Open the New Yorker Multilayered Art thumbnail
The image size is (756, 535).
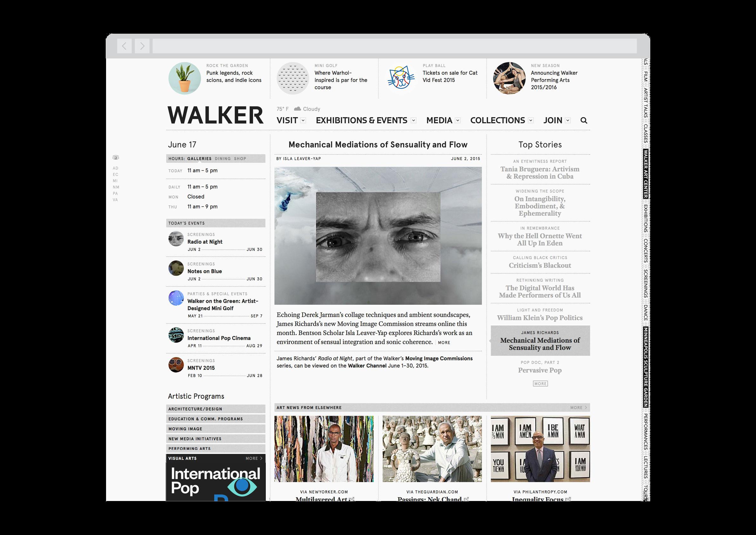tap(324, 449)
